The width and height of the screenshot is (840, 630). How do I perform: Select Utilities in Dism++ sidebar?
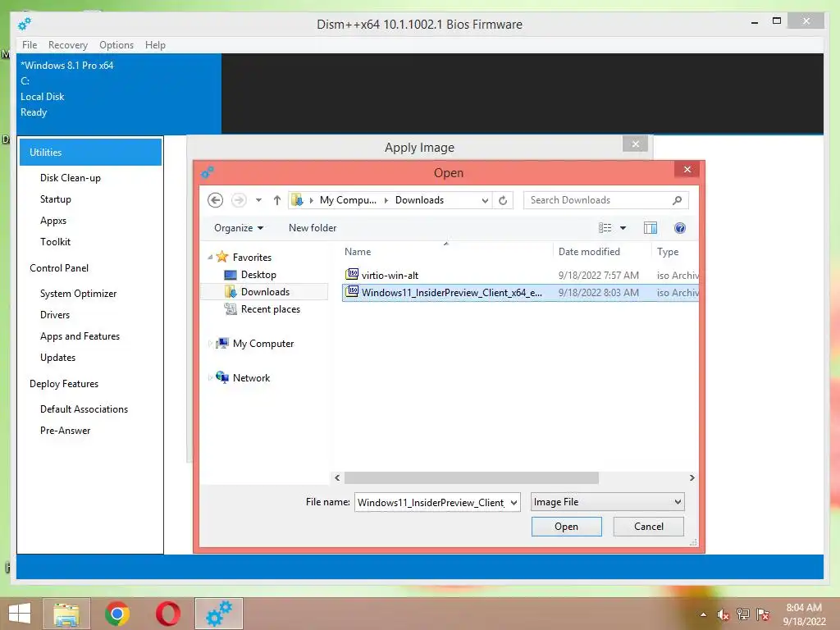pos(90,152)
